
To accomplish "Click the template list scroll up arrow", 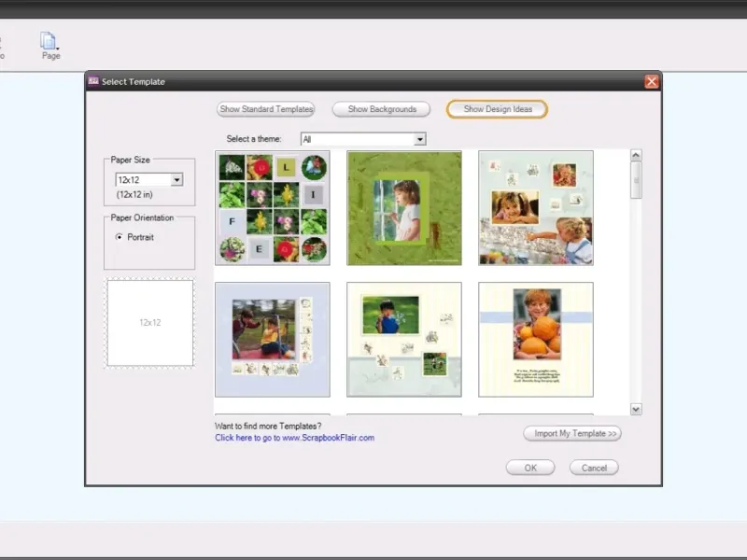I will pos(636,155).
